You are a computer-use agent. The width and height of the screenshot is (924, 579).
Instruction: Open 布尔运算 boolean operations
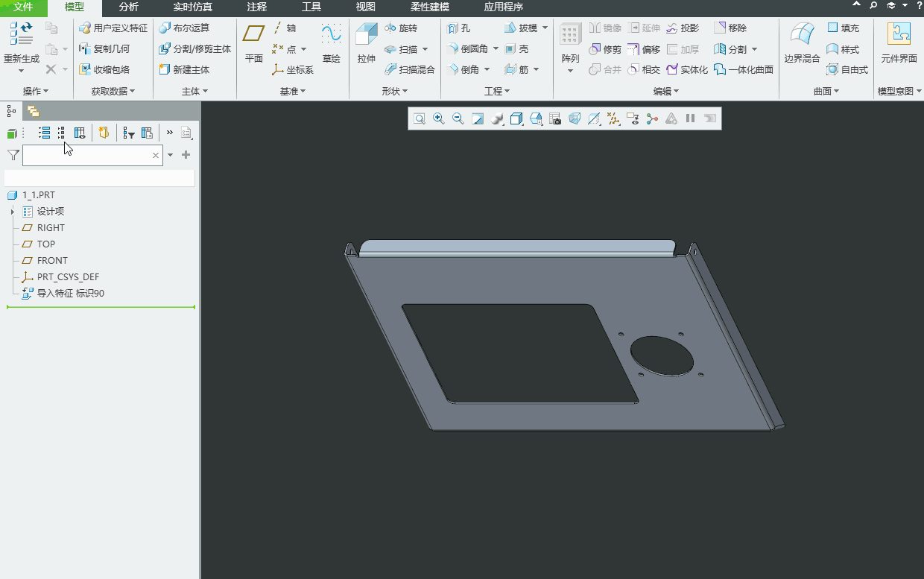184,28
